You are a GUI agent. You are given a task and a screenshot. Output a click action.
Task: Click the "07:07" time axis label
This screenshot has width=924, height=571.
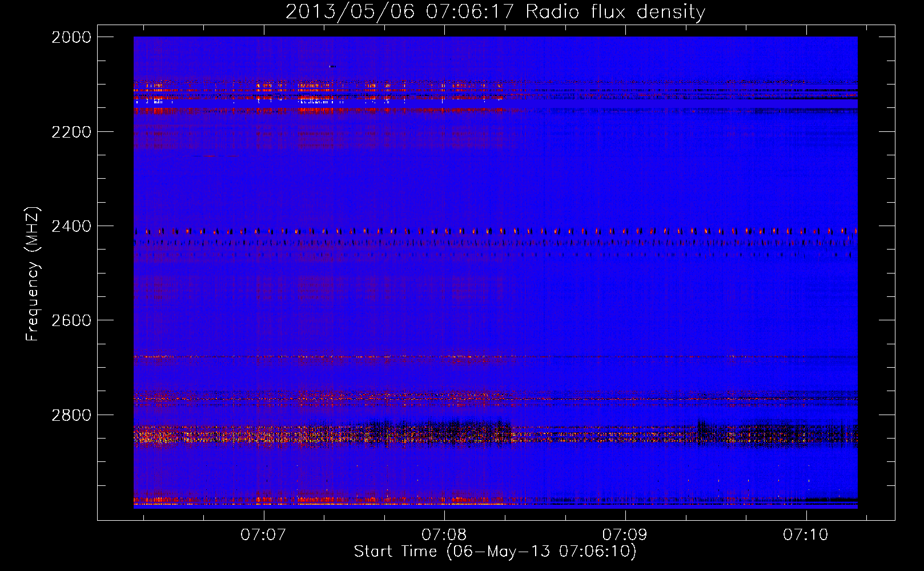point(263,534)
